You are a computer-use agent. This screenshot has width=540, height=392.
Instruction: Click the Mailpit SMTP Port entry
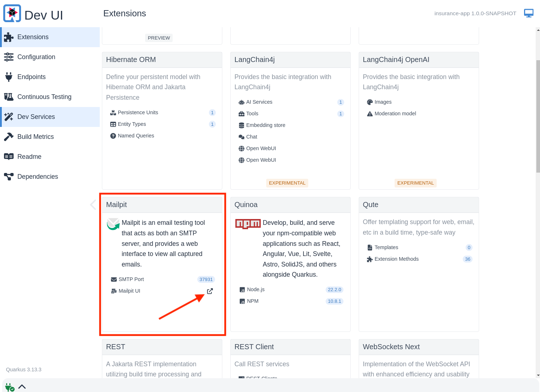click(131, 280)
